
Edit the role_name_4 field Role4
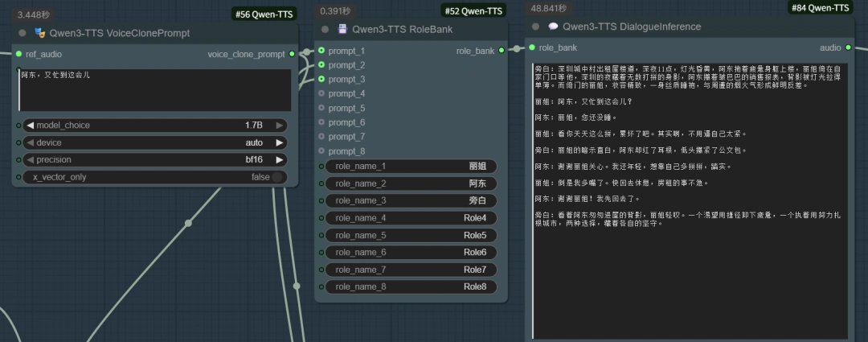tap(411, 218)
